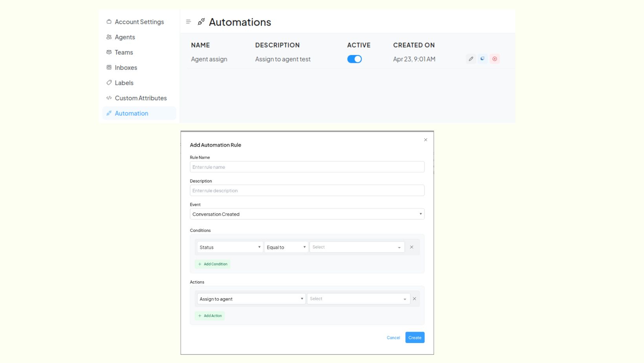Select Automation in the sidebar
Screen dimensions: 644x363
[x=139, y=113]
